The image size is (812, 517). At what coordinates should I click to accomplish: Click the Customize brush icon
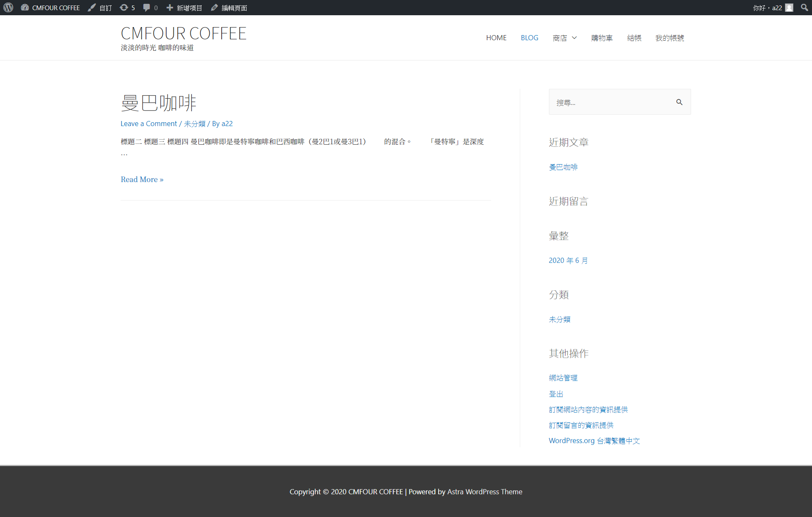pyautogui.click(x=92, y=8)
